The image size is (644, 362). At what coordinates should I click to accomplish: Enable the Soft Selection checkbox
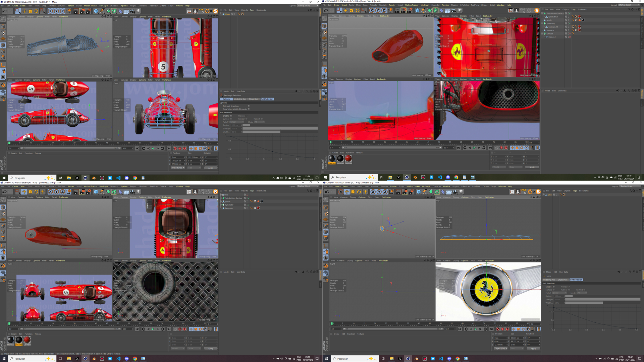coord(231,116)
